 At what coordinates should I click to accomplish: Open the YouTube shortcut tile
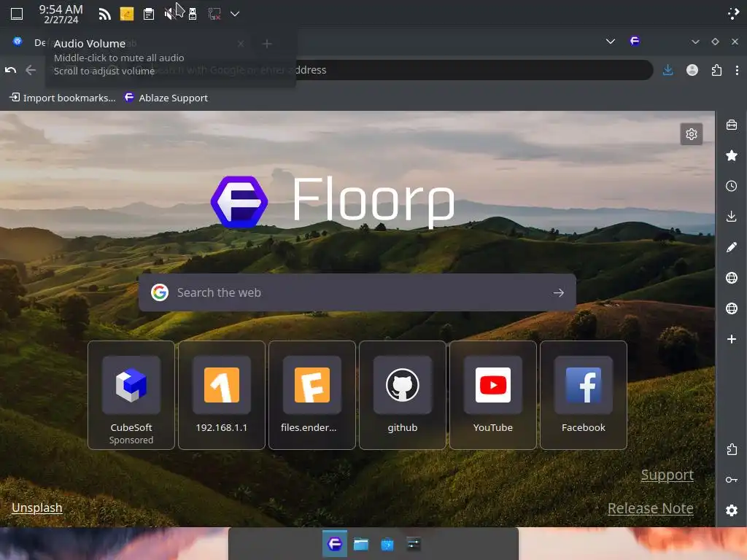[x=493, y=394]
